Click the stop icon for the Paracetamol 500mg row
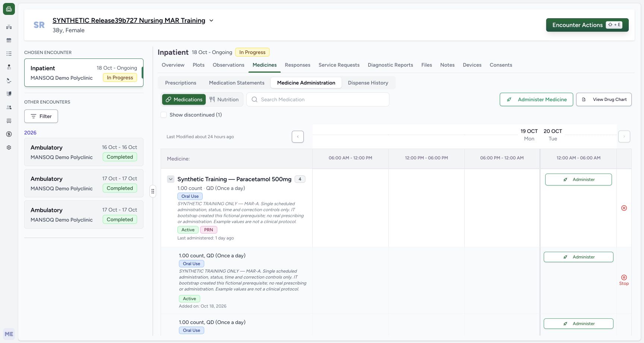Image resolution: width=644 pixels, height=343 pixels. point(624,208)
